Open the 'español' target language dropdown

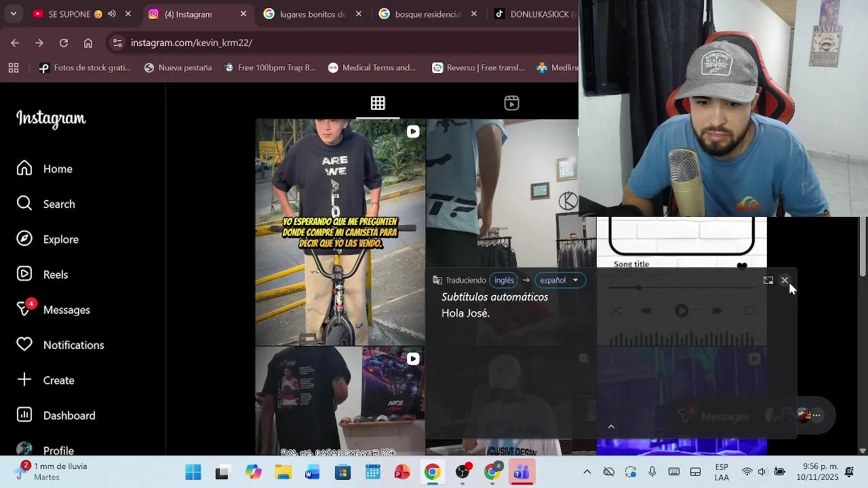pos(560,280)
